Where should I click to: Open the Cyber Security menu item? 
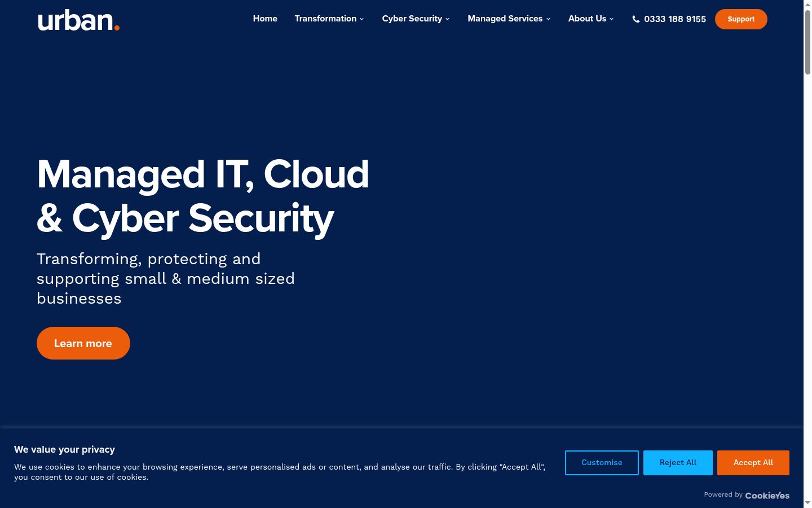(x=412, y=19)
